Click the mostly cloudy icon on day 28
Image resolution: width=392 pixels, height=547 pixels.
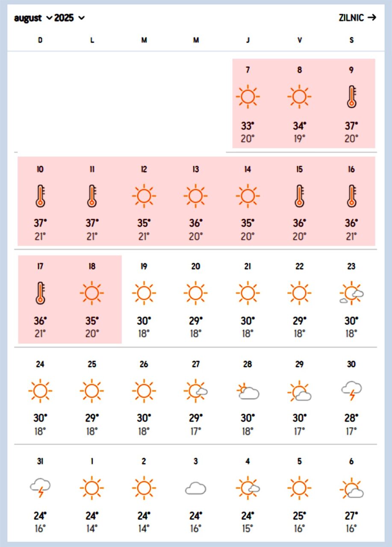248,391
